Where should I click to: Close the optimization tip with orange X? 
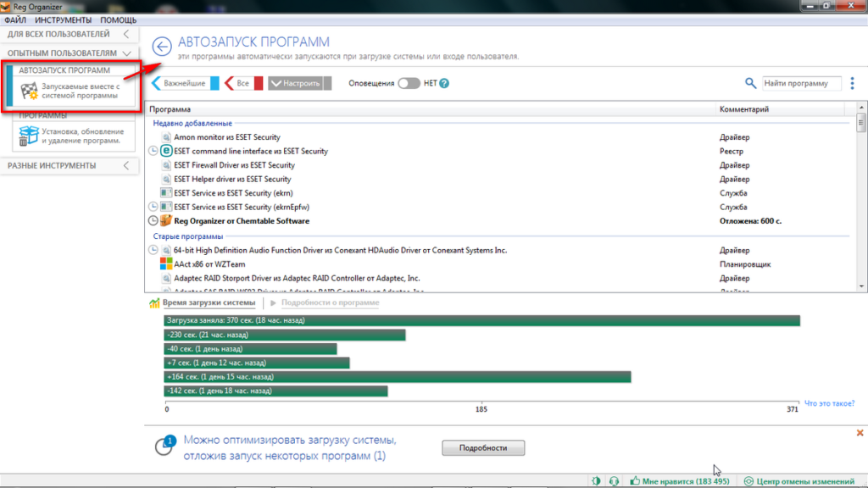coord(860,433)
